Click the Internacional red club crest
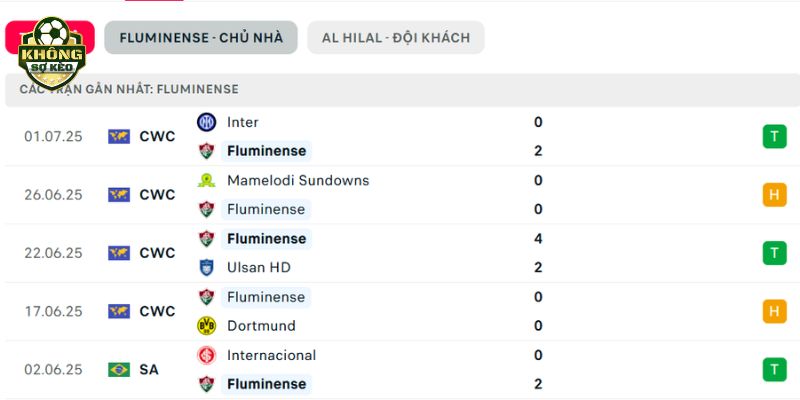Viewport: 800px width, 400px height. point(207,355)
